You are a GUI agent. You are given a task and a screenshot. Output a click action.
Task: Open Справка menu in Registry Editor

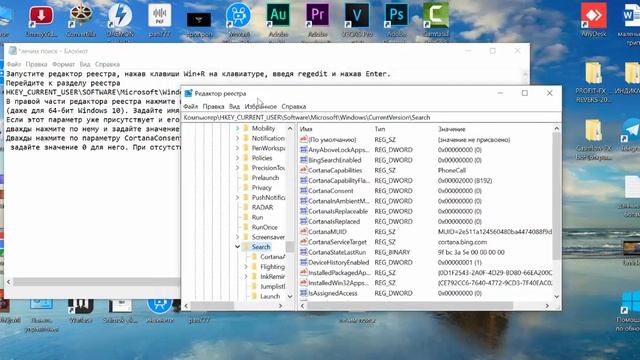tap(293, 107)
